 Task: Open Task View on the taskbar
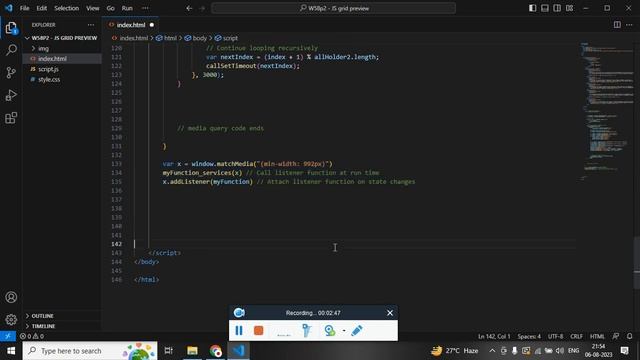pos(168,351)
